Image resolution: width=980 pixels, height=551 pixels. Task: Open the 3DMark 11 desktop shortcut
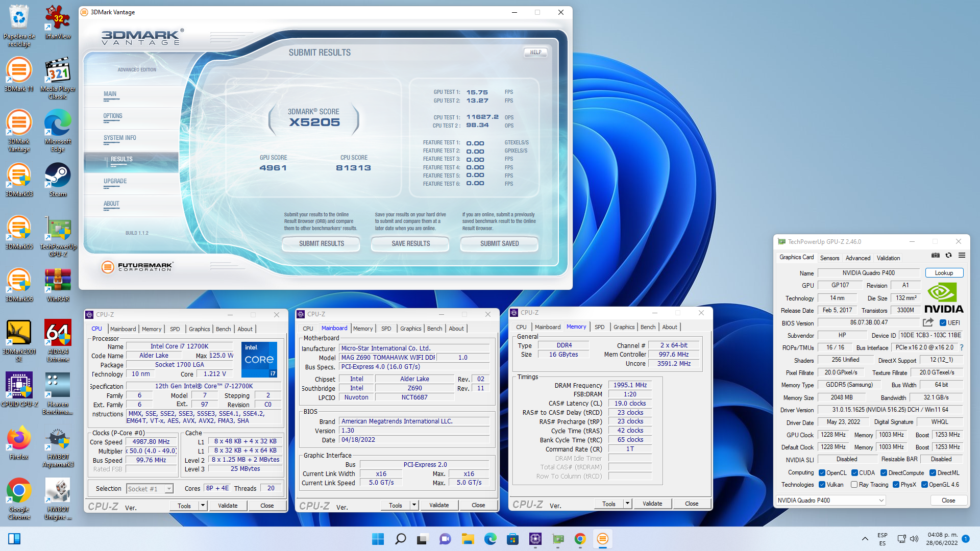(x=19, y=74)
